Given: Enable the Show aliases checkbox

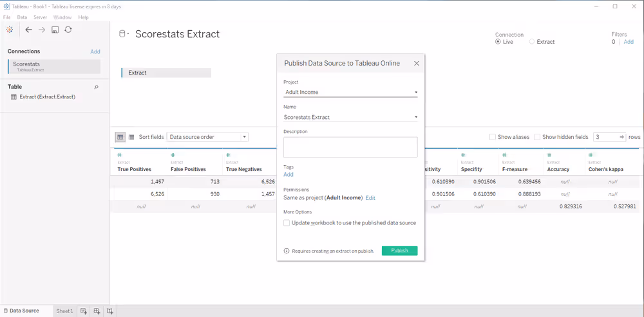Looking at the screenshot, I should [493, 137].
